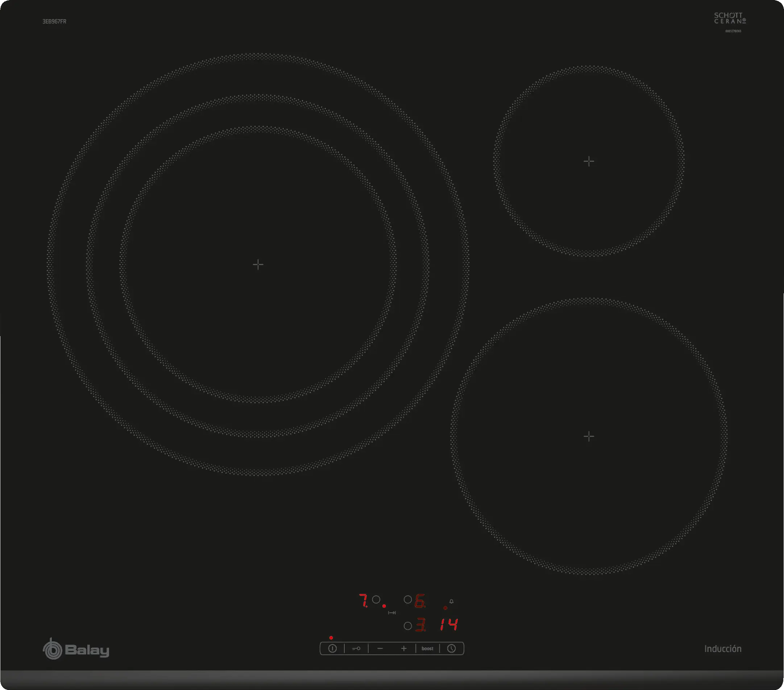Tap the red 14 timer display

(449, 625)
